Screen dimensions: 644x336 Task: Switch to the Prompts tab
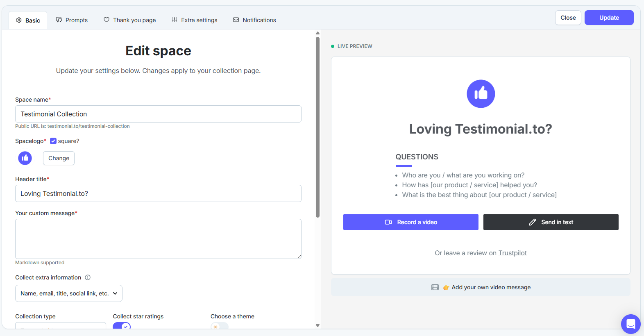tap(72, 20)
